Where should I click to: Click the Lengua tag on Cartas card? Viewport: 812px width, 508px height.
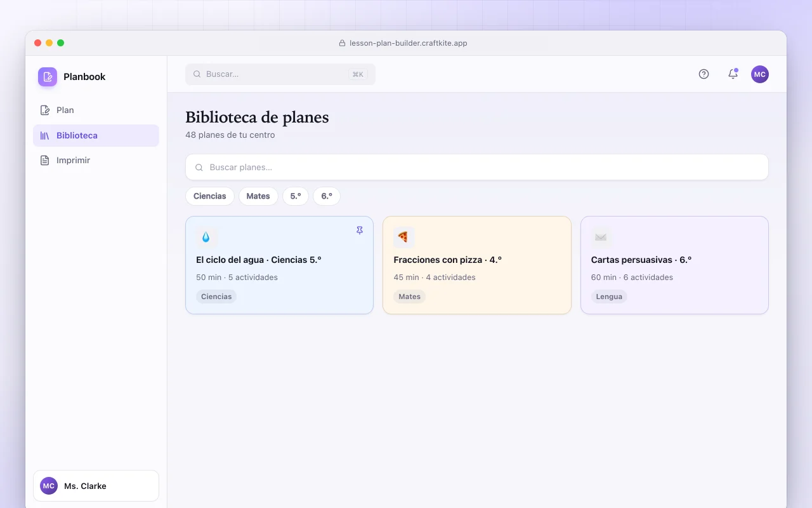[x=609, y=297]
